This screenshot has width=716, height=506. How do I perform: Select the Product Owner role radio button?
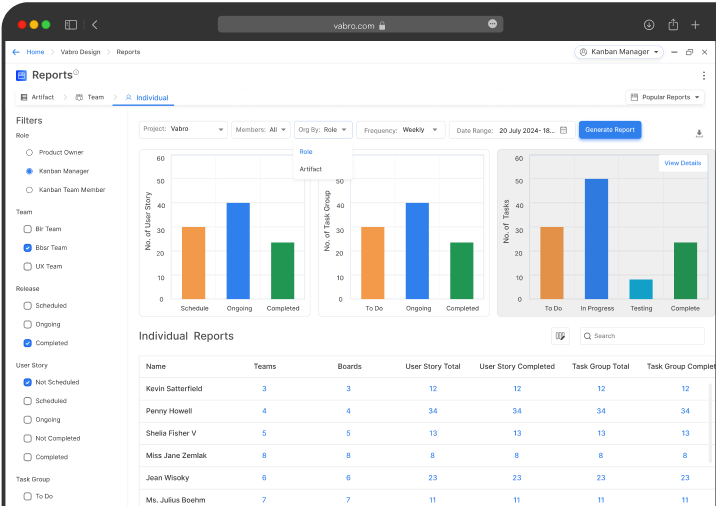pyautogui.click(x=30, y=152)
